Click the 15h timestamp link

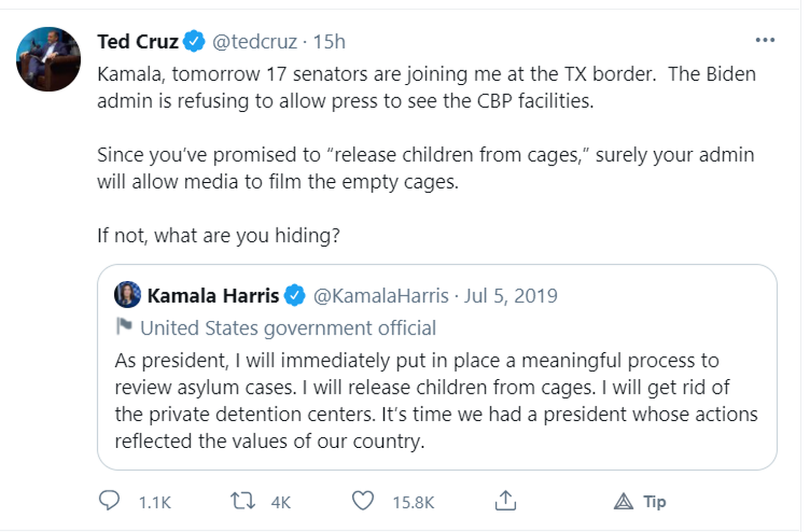pyautogui.click(x=329, y=42)
